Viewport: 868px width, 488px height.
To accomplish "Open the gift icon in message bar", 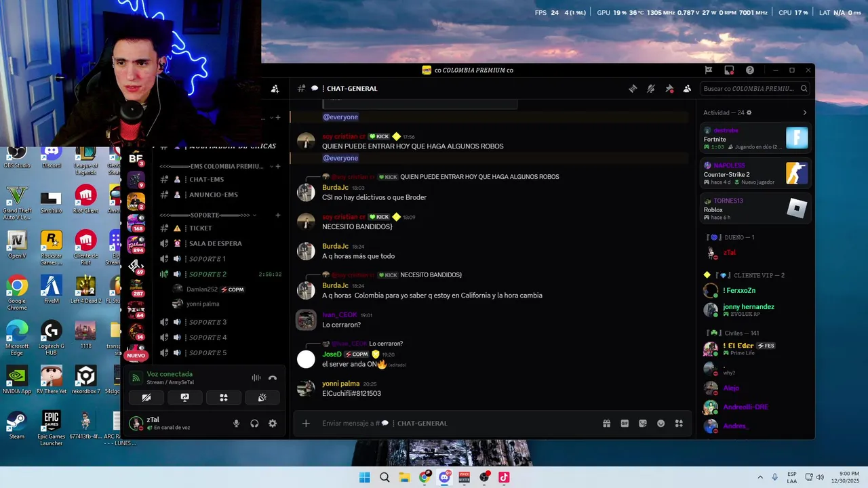I will 607,424.
